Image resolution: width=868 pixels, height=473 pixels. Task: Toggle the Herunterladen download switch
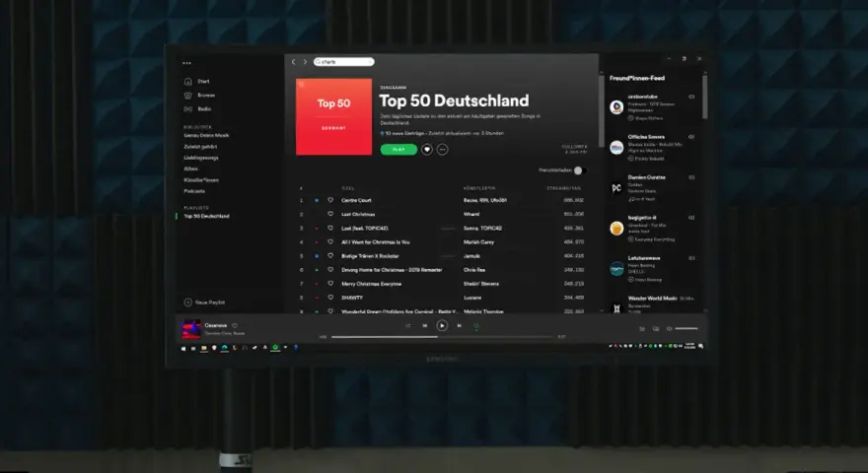(x=579, y=170)
